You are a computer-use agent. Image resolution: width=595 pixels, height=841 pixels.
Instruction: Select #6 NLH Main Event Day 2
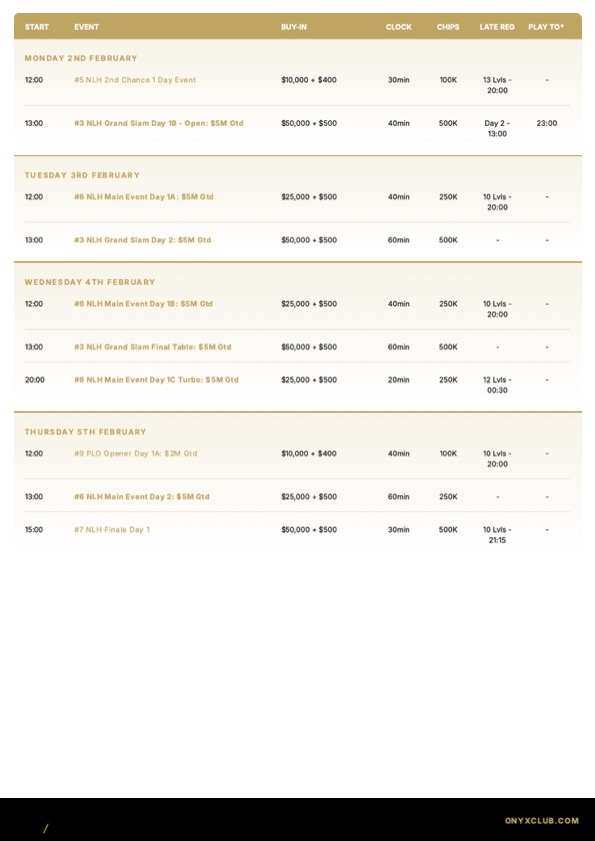pos(142,497)
